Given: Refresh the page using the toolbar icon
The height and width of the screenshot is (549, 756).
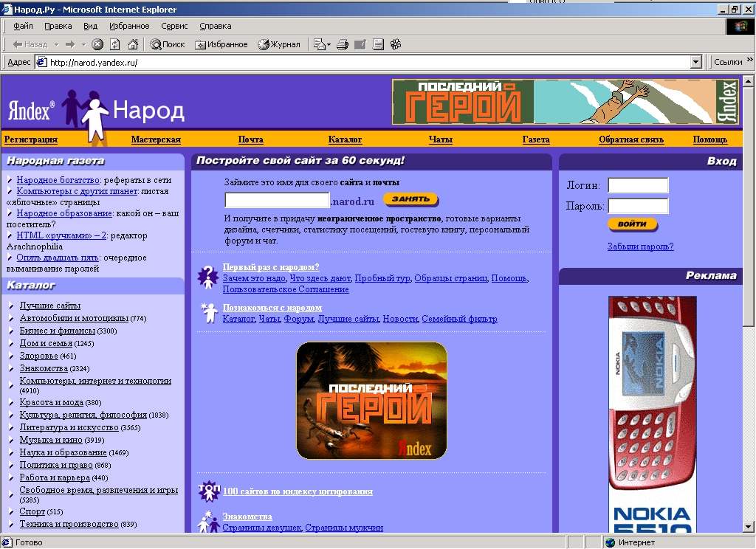Looking at the screenshot, I should pos(114,44).
